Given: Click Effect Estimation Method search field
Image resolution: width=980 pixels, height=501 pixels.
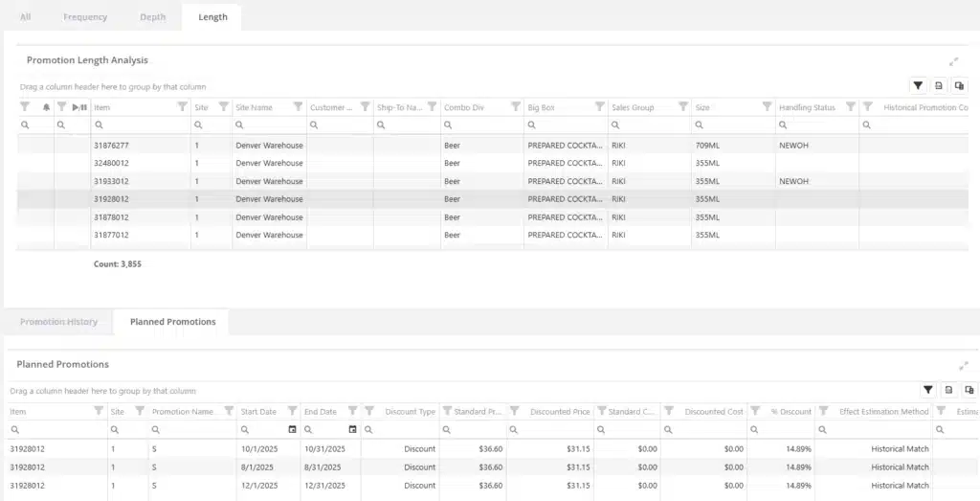Looking at the screenshot, I should pyautogui.click(x=875, y=430).
